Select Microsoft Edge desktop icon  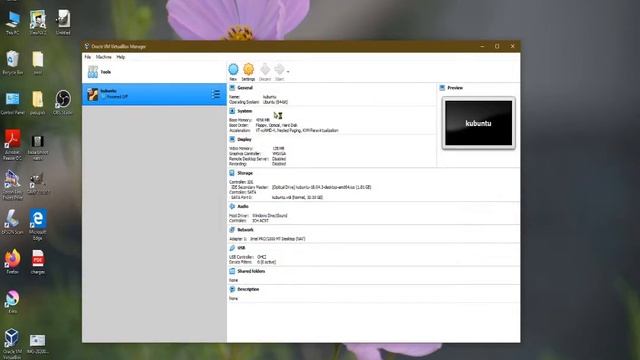38,224
